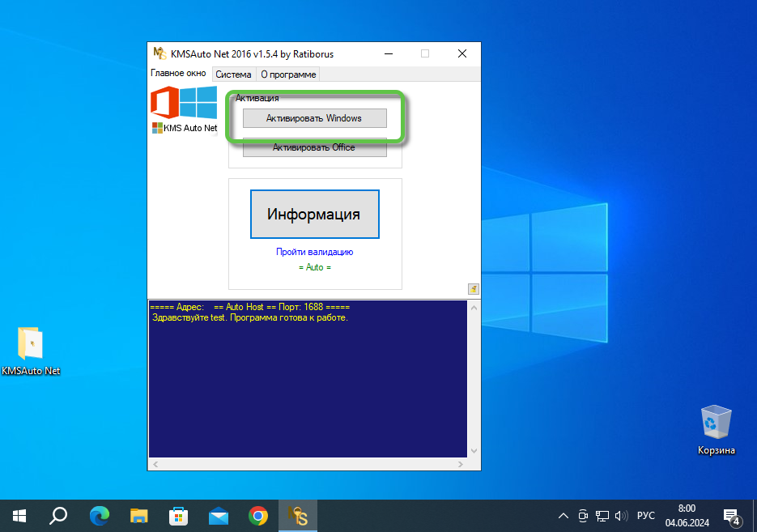Open the Система tab
757x532 pixels.
pyautogui.click(x=233, y=74)
